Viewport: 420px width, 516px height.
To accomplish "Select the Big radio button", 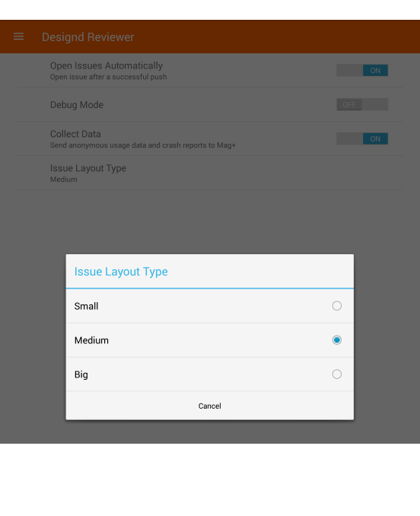I will [x=336, y=374].
